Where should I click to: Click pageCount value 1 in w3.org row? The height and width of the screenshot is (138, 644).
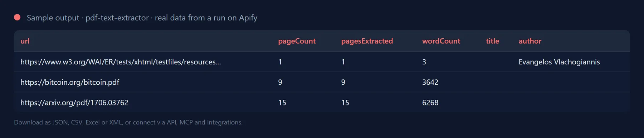coord(280,62)
